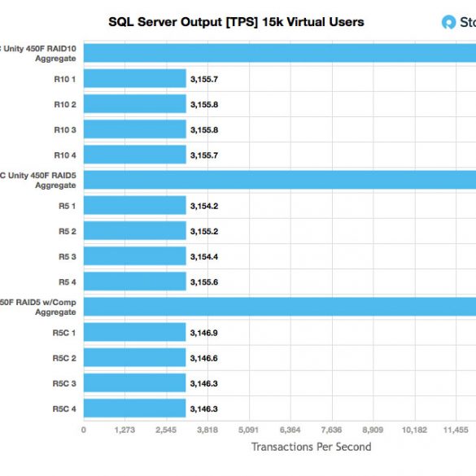This screenshot has height=476, width=476.
Task: Click the 'R10 3' row label
Action: coord(65,130)
